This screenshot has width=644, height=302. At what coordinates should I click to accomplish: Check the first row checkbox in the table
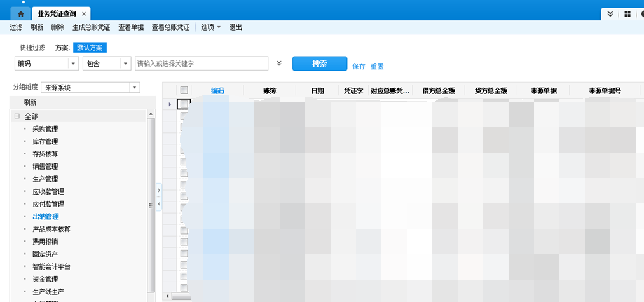[184, 104]
